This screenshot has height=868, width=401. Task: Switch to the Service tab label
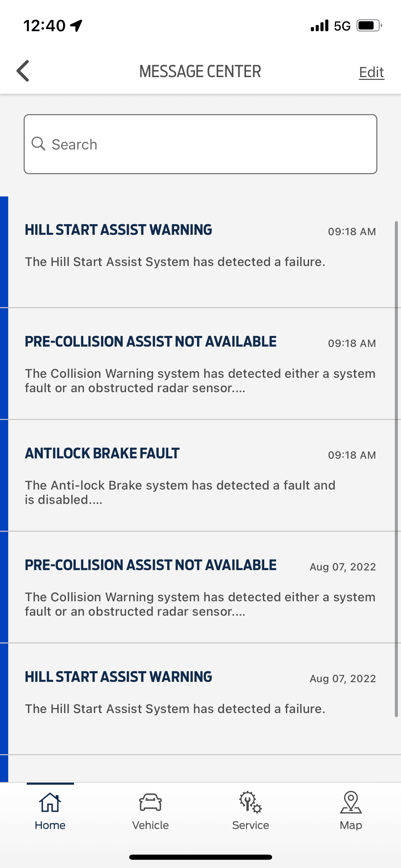pyautogui.click(x=251, y=825)
